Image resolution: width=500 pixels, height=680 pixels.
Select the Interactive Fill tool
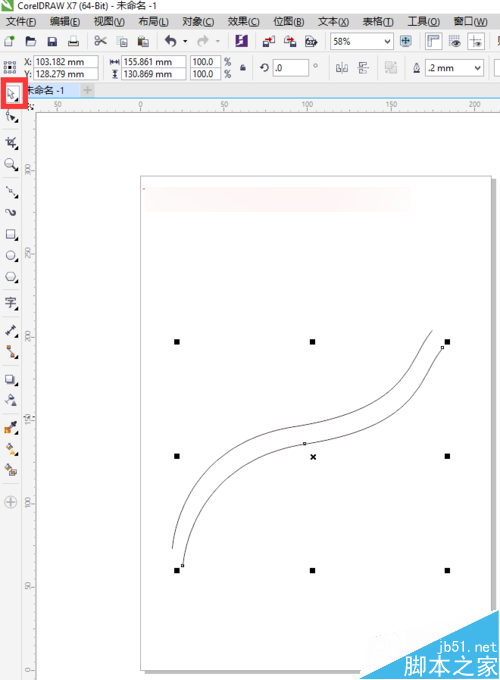point(11,449)
